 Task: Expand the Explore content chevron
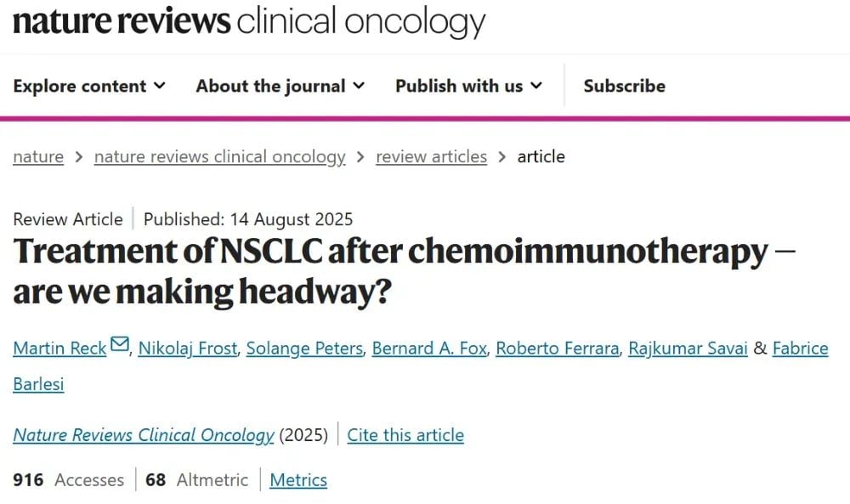click(x=160, y=86)
